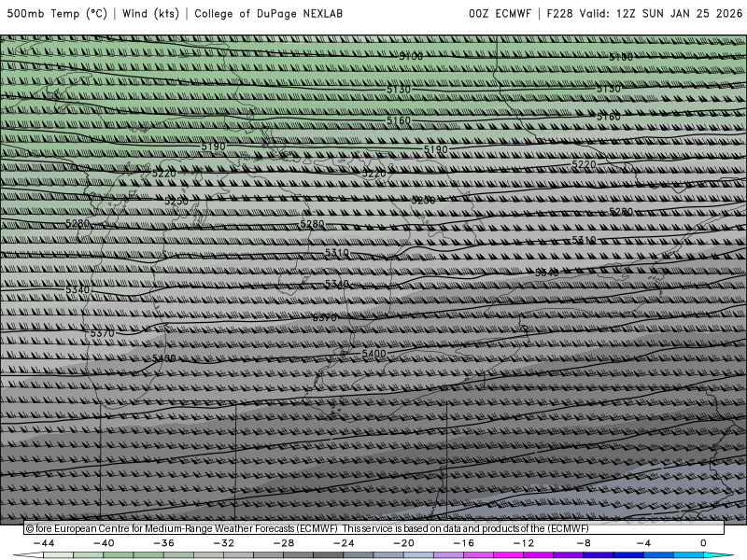Select the -4 legend value
The image size is (747, 560).
click(643, 543)
